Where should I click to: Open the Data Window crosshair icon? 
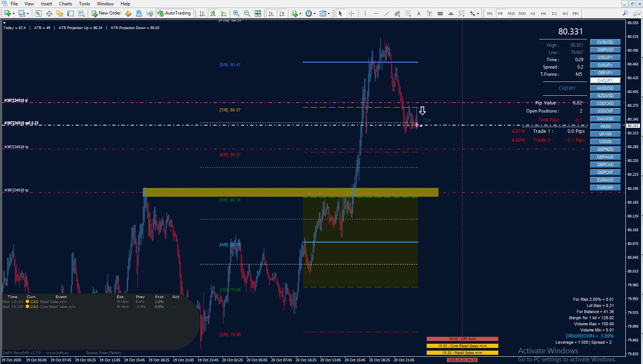tap(49, 13)
